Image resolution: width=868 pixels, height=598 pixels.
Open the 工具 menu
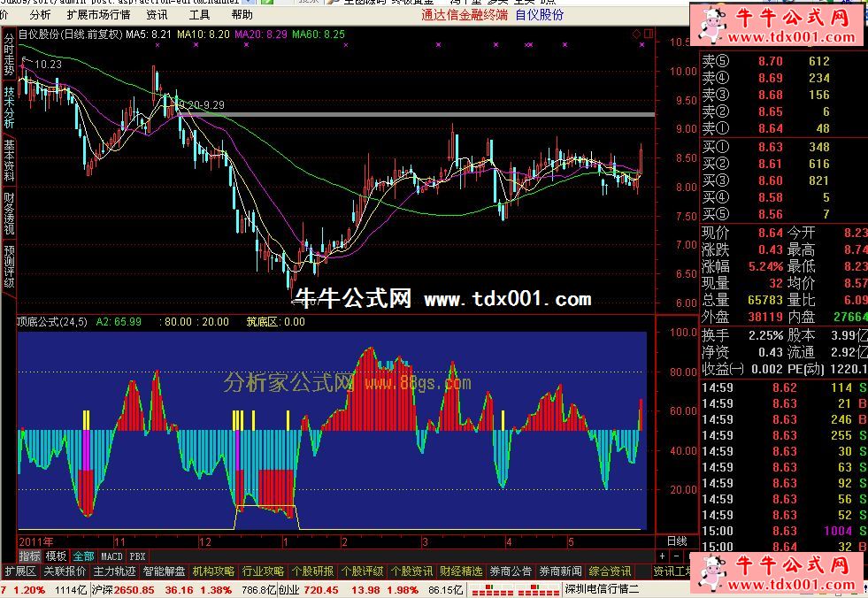[199, 15]
